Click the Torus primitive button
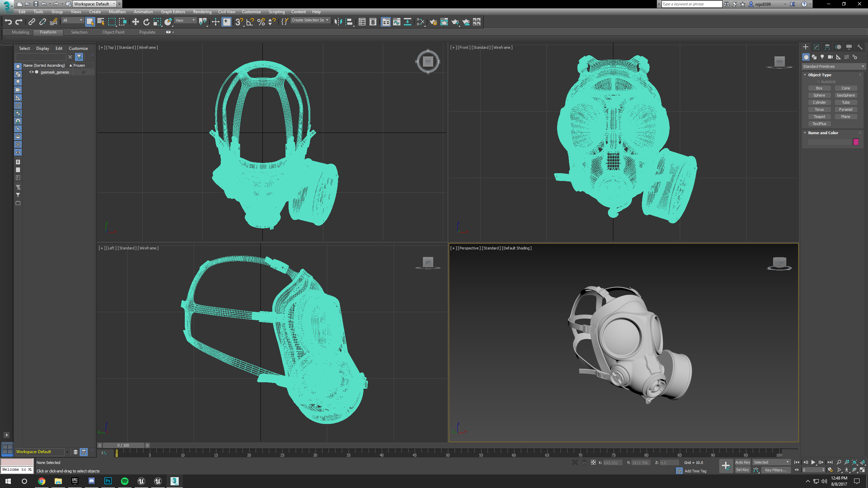Image resolution: width=868 pixels, height=488 pixels. 819,109
